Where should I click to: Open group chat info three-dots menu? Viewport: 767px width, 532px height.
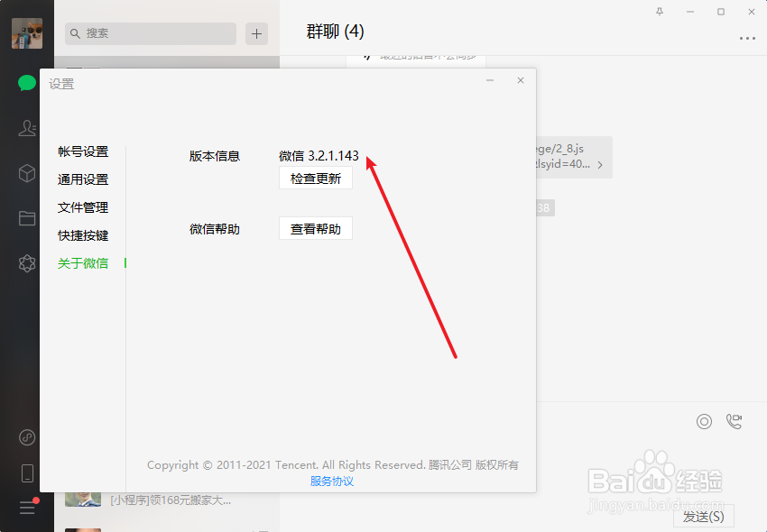(x=747, y=38)
